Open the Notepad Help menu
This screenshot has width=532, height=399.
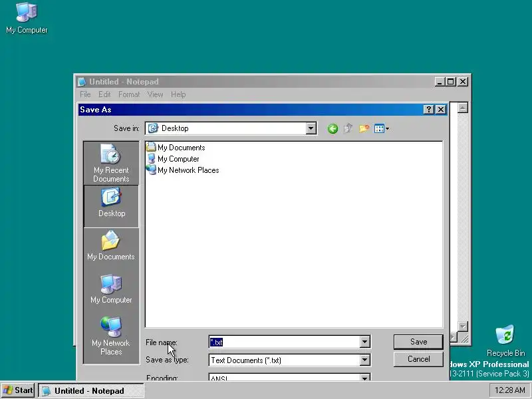(178, 94)
